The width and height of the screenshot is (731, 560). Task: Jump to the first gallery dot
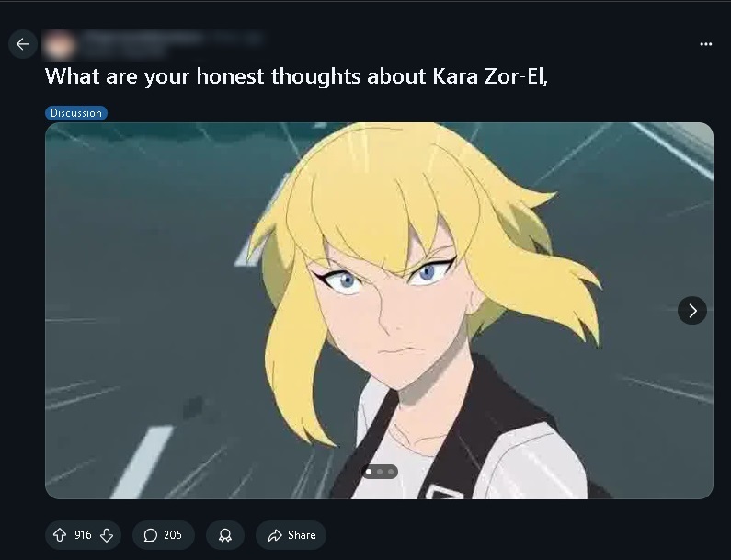(x=369, y=472)
